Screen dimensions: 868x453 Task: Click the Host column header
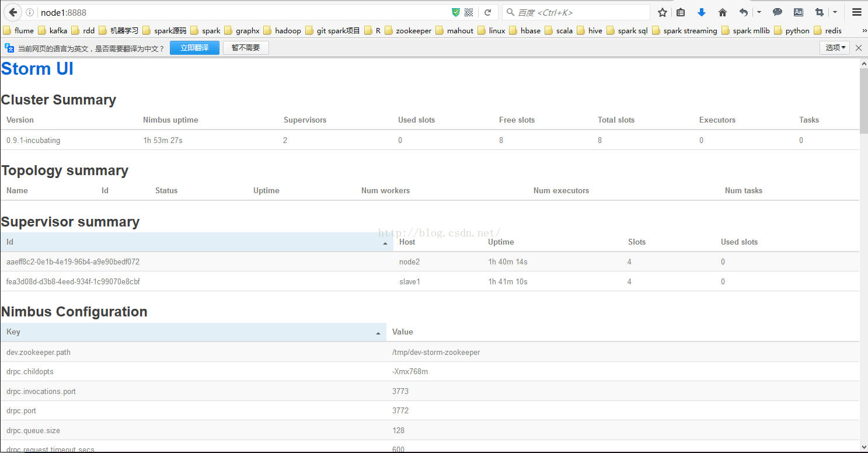click(407, 242)
